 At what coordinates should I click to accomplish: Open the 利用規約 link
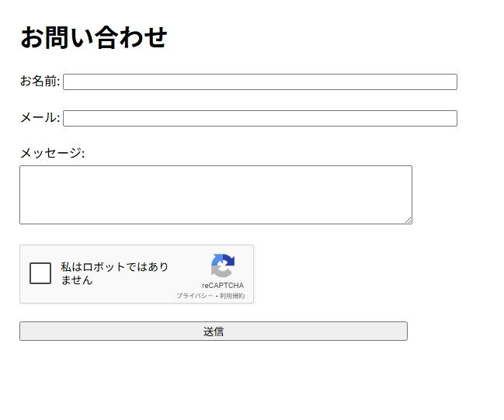[x=232, y=296]
